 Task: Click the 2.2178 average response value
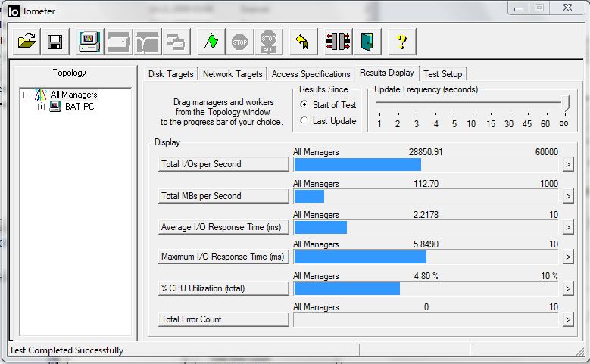point(426,215)
